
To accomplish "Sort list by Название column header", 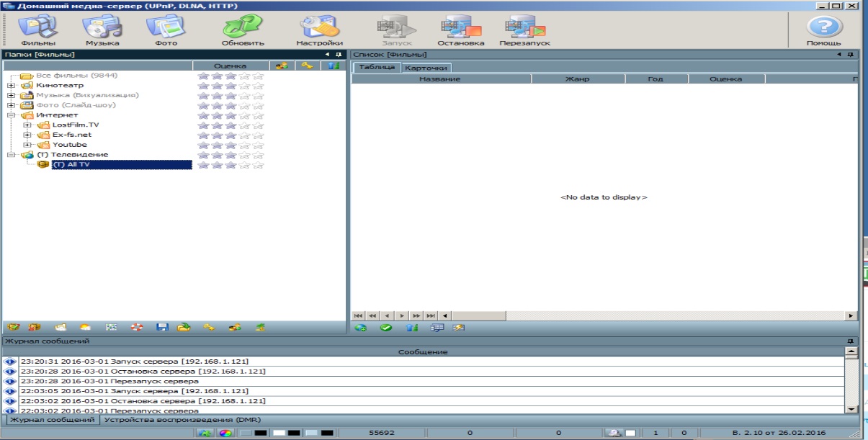I will point(440,79).
